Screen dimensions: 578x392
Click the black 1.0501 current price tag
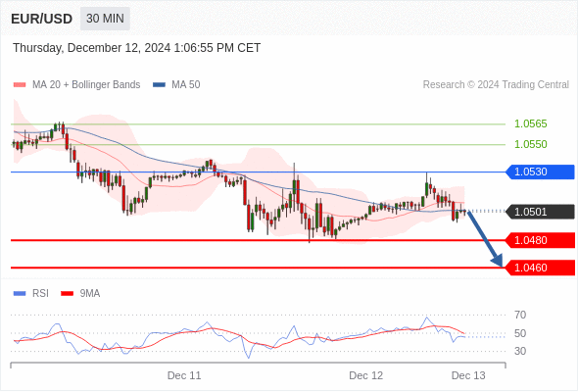pos(541,212)
